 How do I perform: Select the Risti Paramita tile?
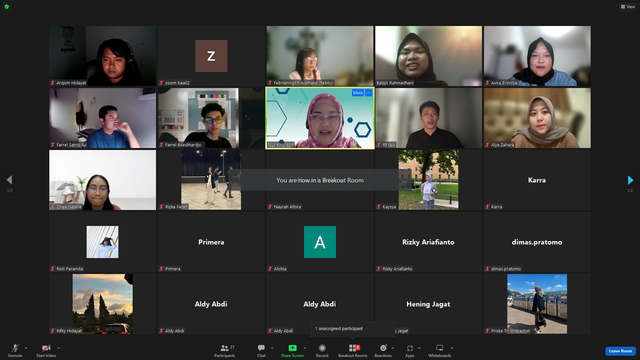point(102,242)
